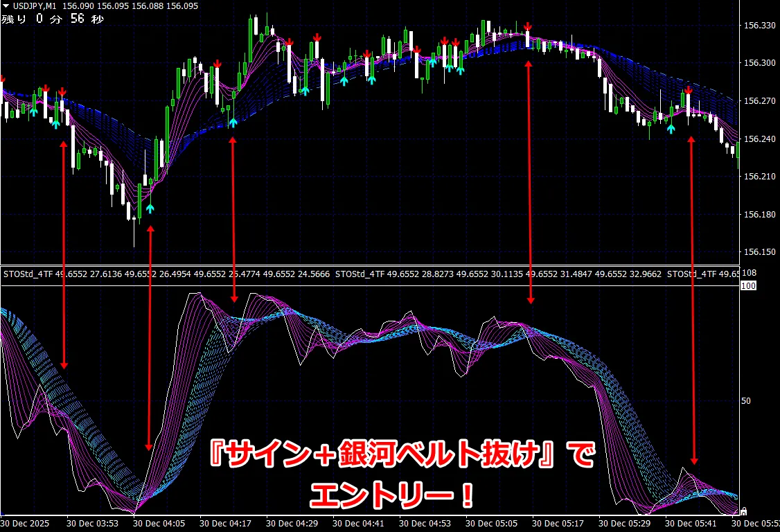Click time label 30 Dec 05:17
This screenshot has height=532, width=780.
(558, 524)
